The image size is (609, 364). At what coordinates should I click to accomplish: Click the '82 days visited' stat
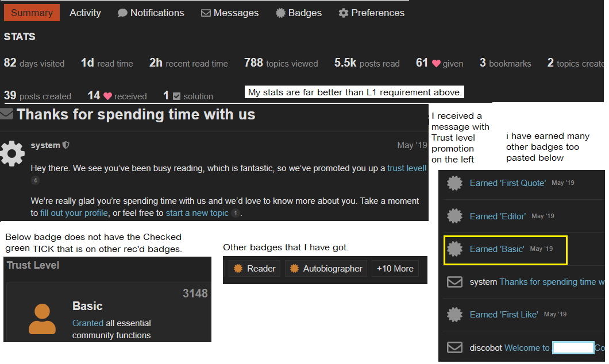click(34, 63)
